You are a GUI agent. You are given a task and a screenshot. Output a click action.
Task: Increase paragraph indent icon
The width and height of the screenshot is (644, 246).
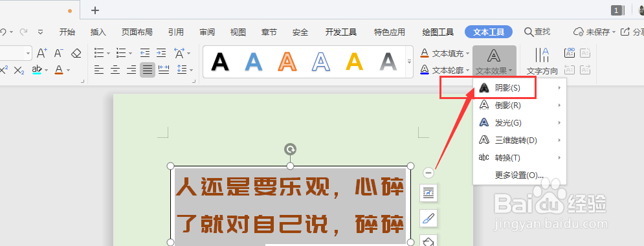click(161, 53)
